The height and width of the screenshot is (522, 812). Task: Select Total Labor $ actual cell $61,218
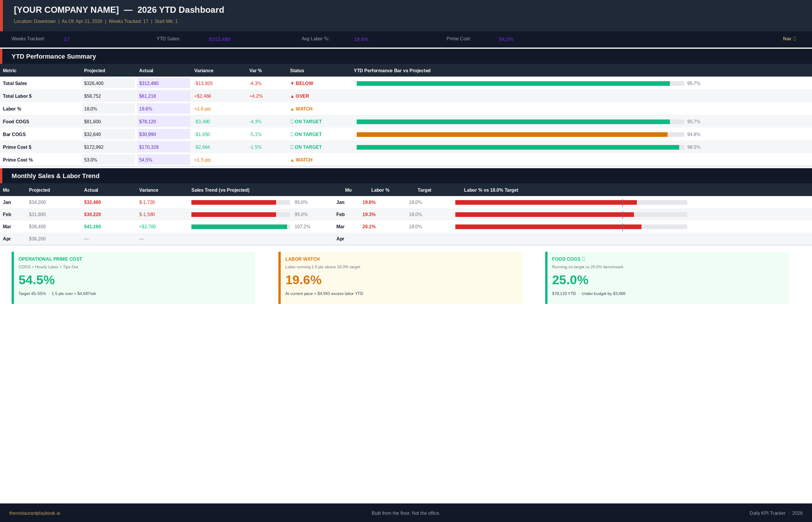[164, 96]
